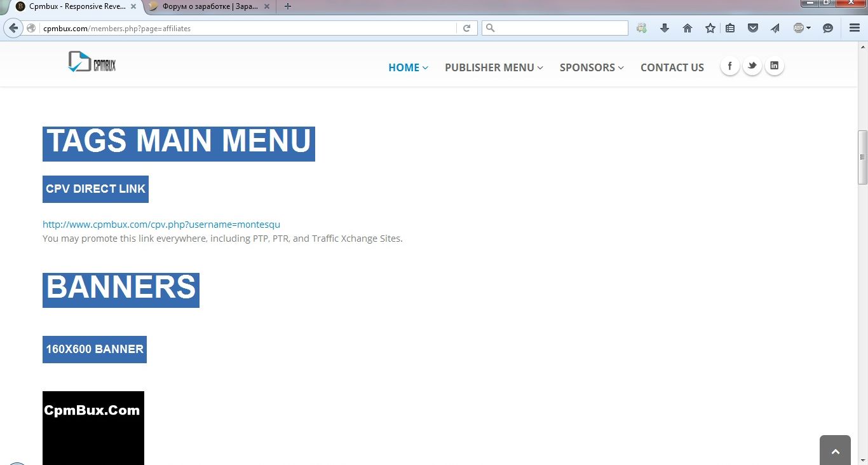The width and height of the screenshot is (868, 465).
Task: Click the CPV DIRECT LINK heading
Action: 95,189
